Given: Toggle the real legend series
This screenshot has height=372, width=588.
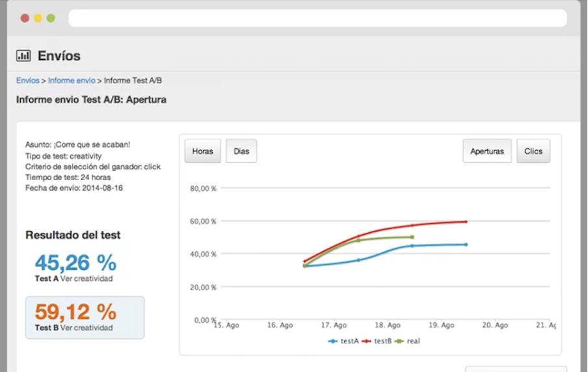Looking at the screenshot, I should click(408, 341).
